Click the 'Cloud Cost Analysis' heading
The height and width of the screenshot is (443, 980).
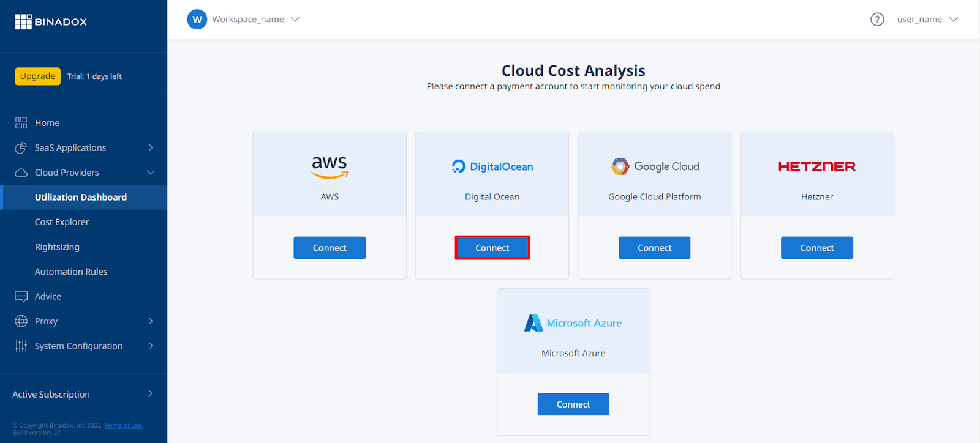tap(573, 71)
